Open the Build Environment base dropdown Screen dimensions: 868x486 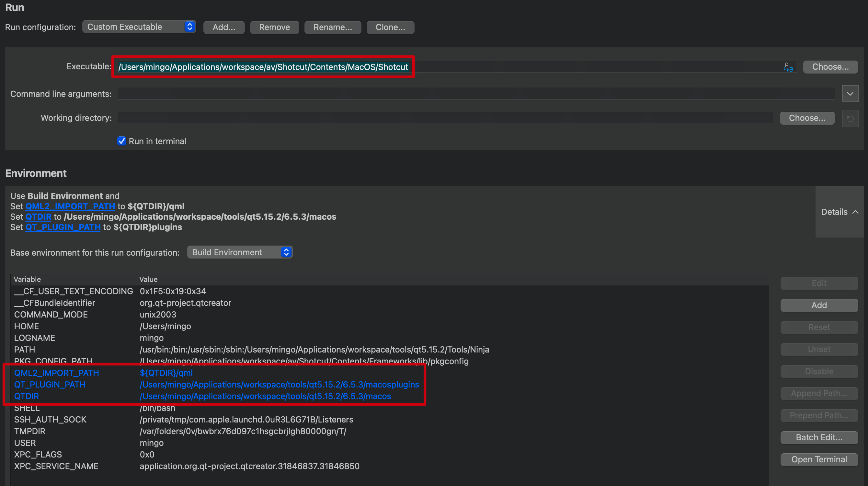240,252
